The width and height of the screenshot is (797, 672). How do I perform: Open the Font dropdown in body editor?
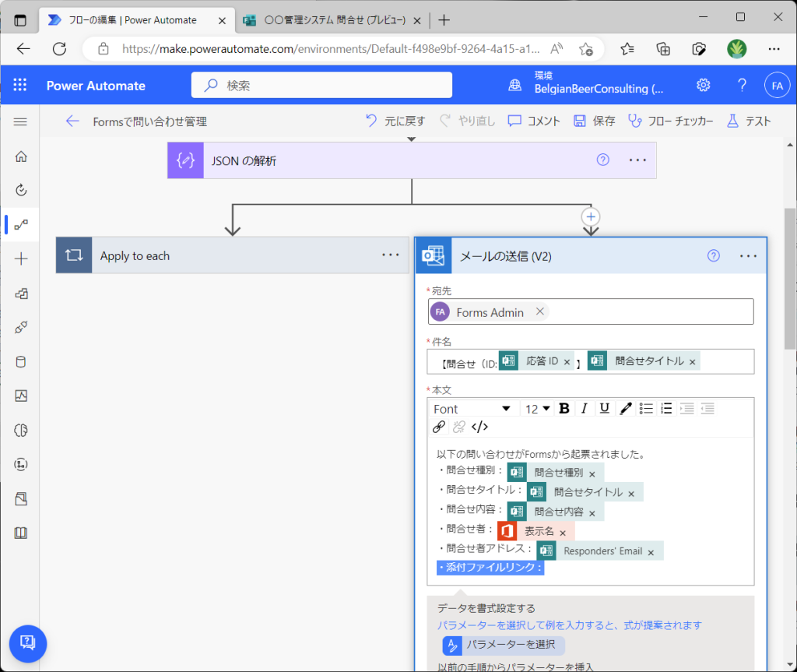pos(472,409)
